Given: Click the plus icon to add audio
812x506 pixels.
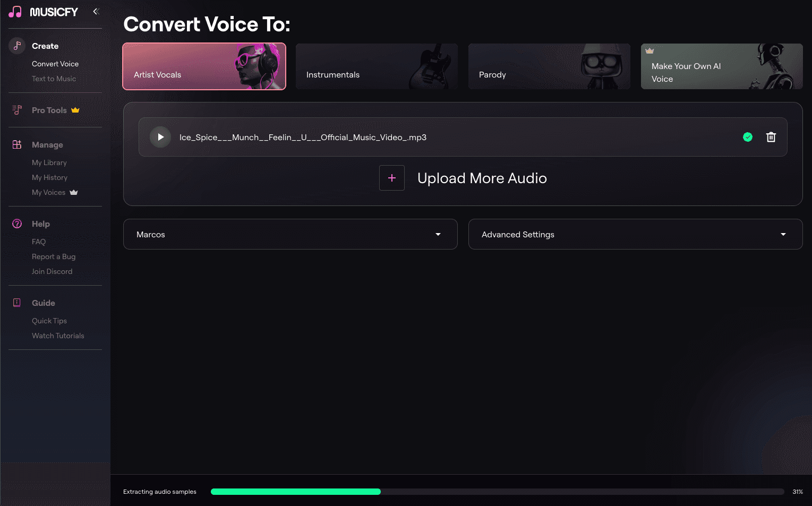Looking at the screenshot, I should tap(391, 178).
